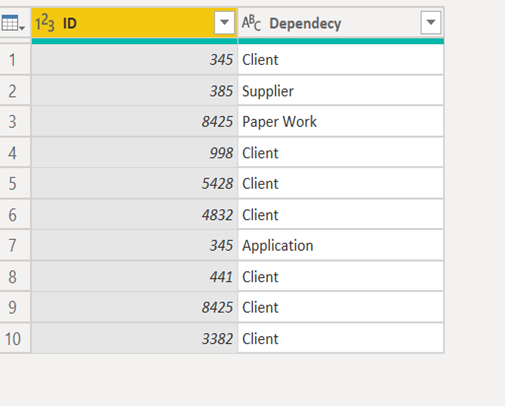Select row number 6
The image size is (505, 406).
[15, 215]
